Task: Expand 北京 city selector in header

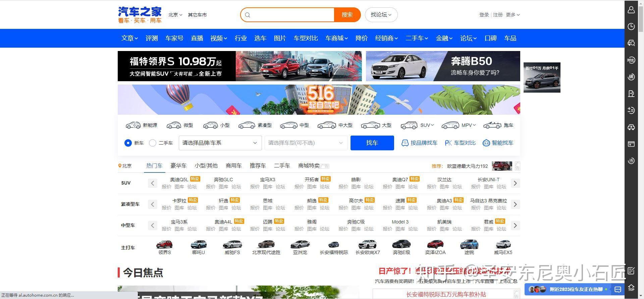Action: pos(175,15)
